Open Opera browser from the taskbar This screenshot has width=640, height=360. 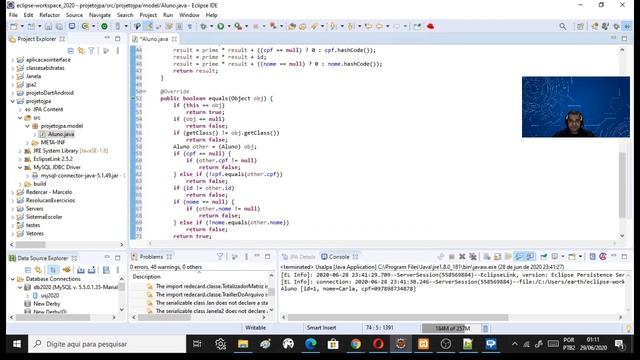pyautogui.click(x=378, y=344)
